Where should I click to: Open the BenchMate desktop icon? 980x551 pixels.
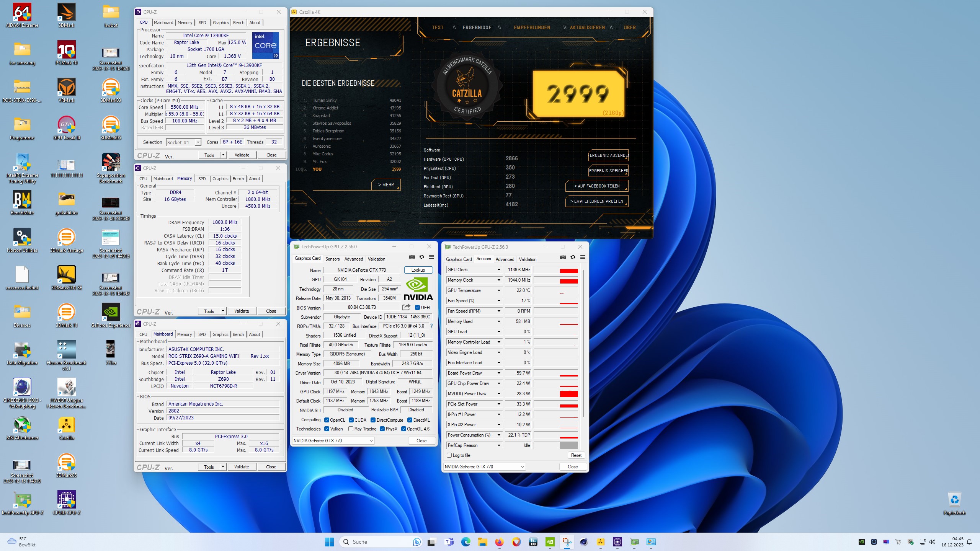coord(22,203)
